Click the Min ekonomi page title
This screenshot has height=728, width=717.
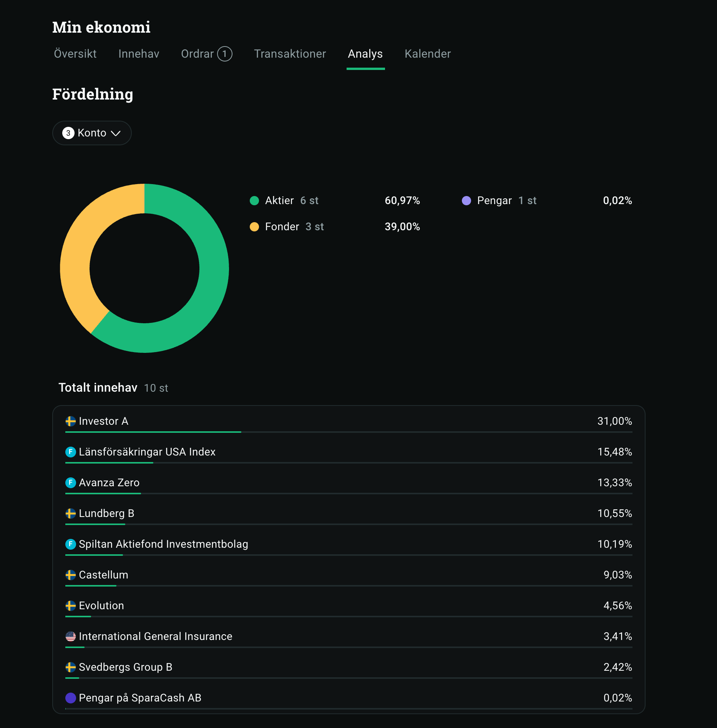(101, 27)
